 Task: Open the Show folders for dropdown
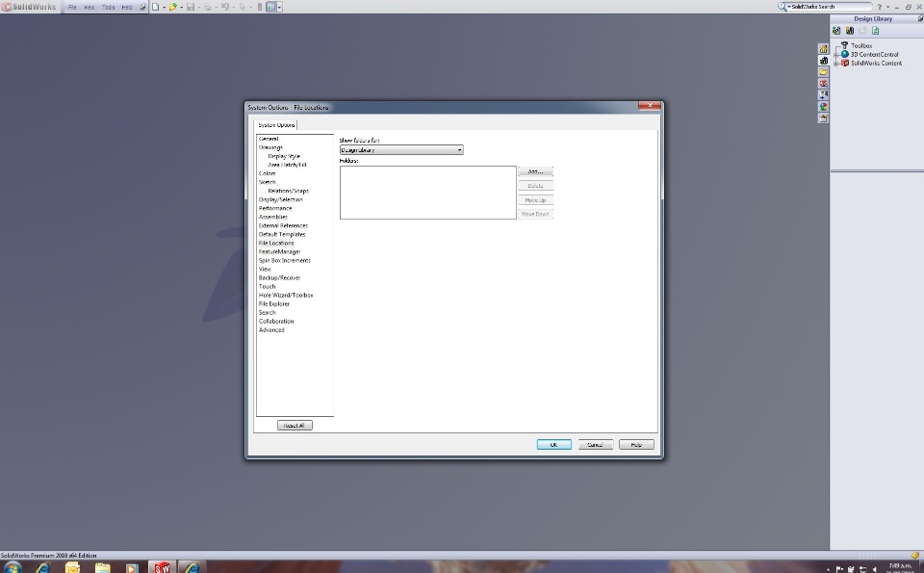(x=401, y=149)
